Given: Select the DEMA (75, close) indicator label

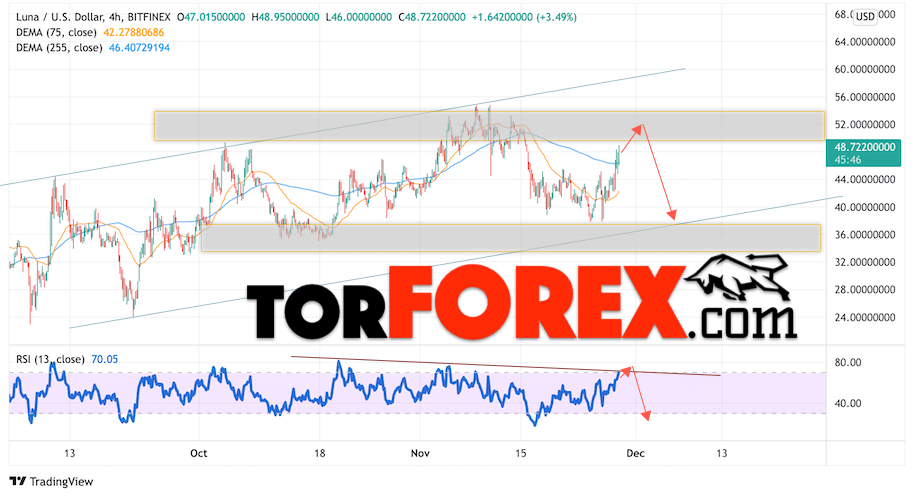Looking at the screenshot, I should pyautogui.click(x=56, y=33).
